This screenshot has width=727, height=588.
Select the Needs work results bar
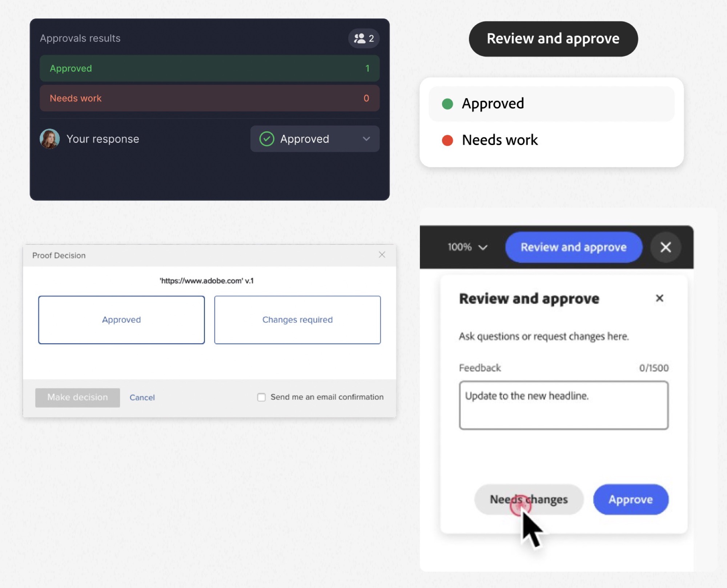209,98
